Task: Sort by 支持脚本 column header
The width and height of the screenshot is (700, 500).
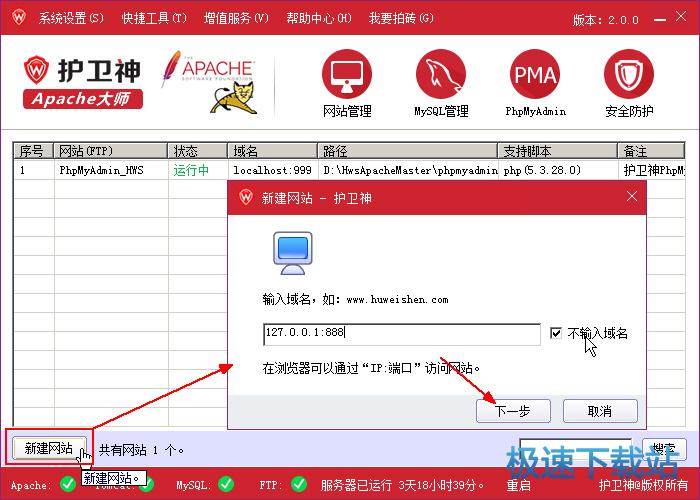Action: [558, 151]
